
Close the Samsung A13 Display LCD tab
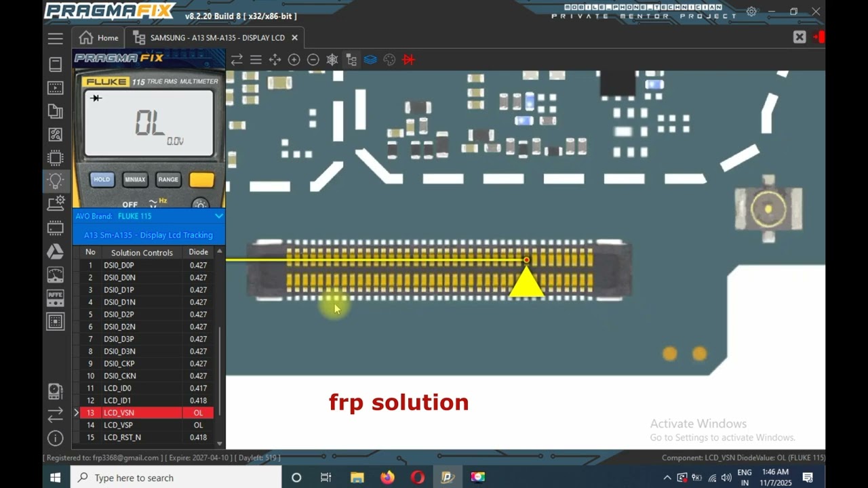(x=294, y=38)
